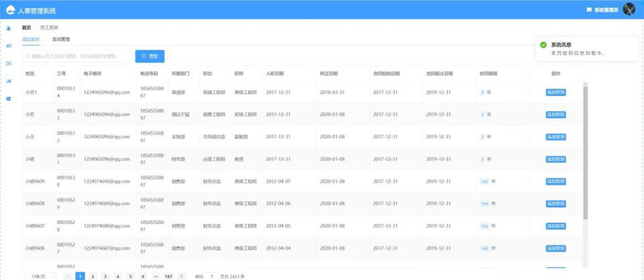Click the 系统管理员 username label

(x=606, y=10)
